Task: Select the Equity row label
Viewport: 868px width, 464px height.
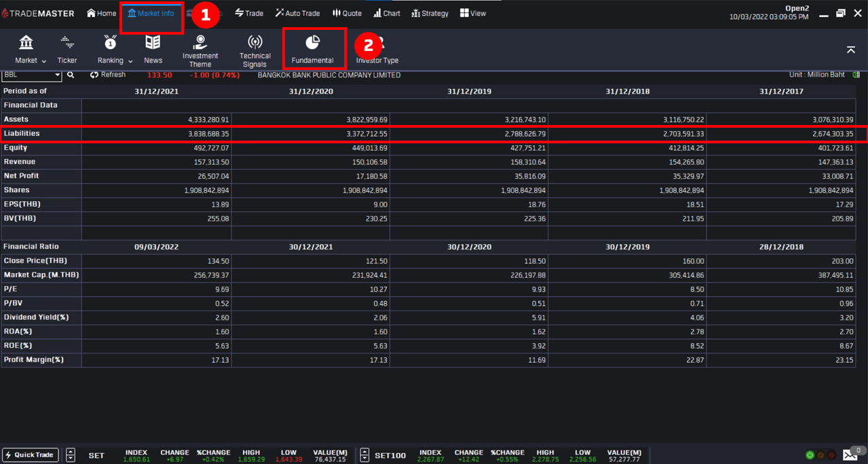Action: click(15, 147)
